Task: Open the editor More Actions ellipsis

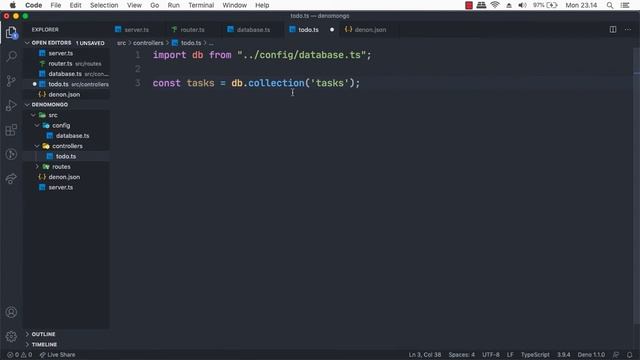Action: (628, 29)
